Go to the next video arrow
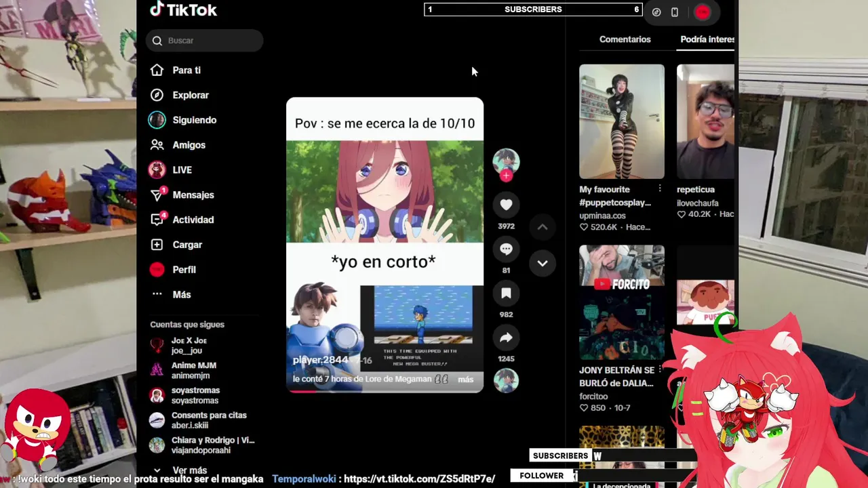The image size is (868, 488). (x=542, y=263)
